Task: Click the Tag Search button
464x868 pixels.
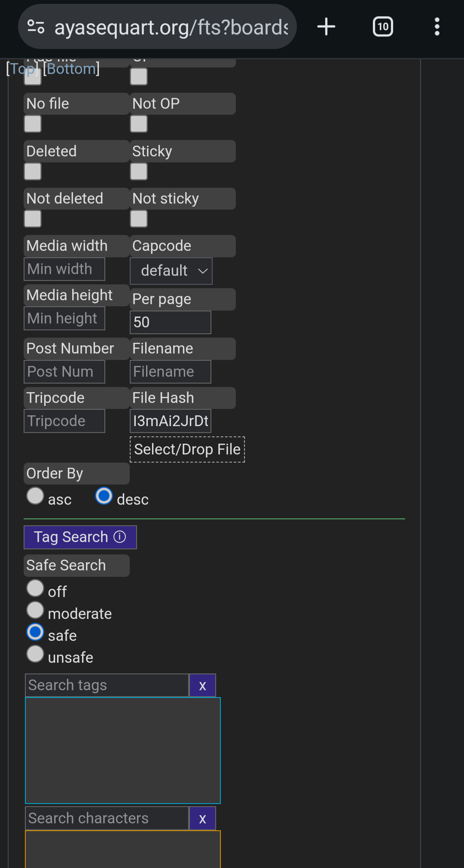Action: [80, 537]
